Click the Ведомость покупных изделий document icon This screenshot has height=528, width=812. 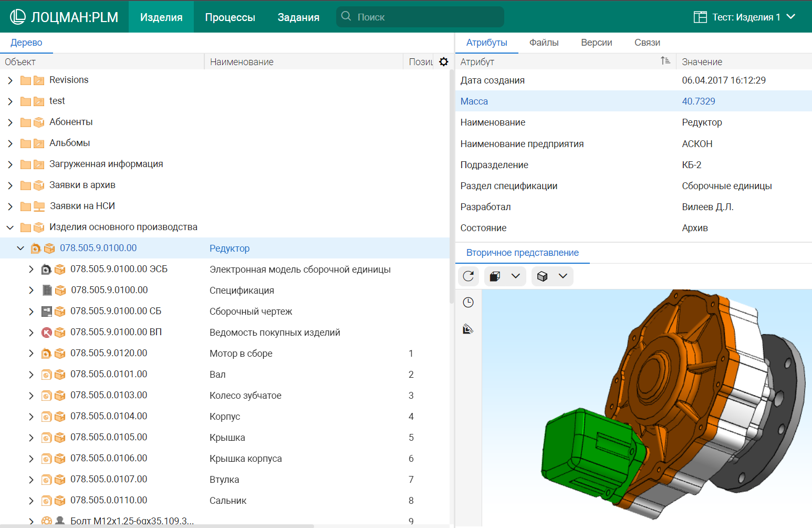(x=47, y=333)
